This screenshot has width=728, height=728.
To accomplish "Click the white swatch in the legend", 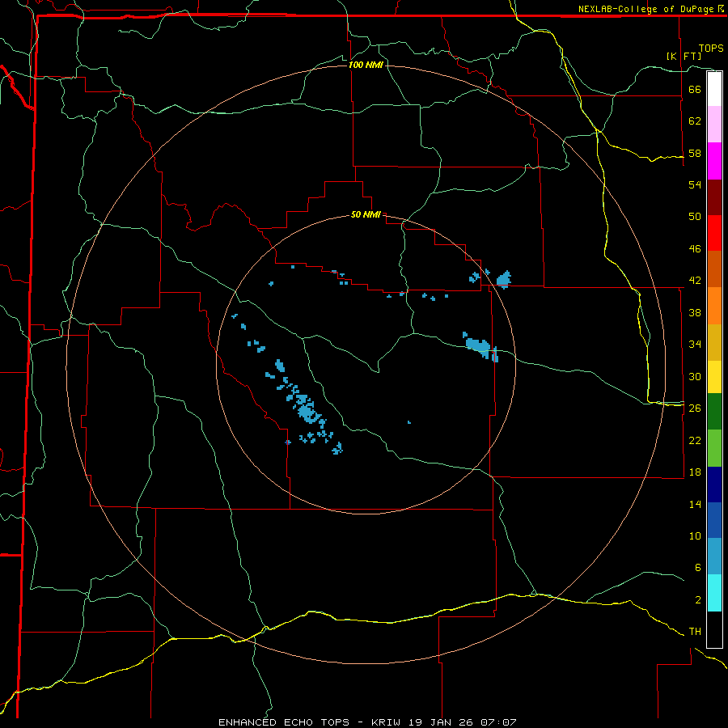I will click(x=714, y=89).
